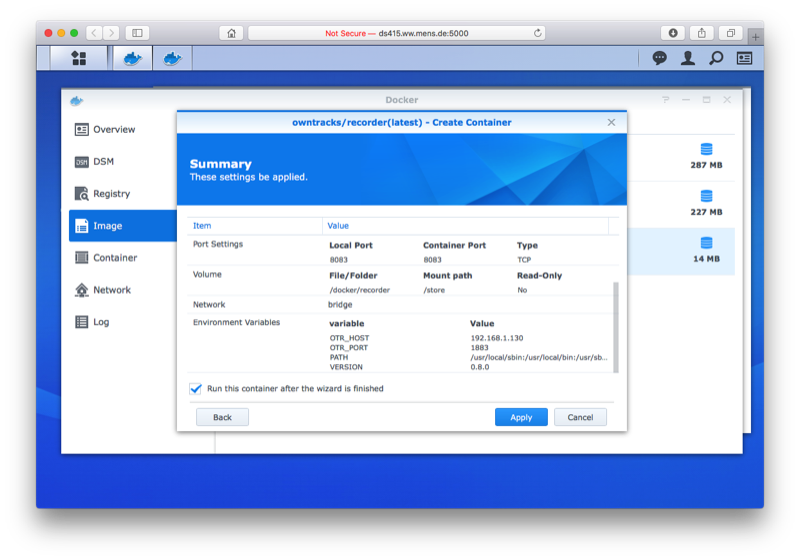
Task: Click the Network row label in summary
Action: [209, 304]
